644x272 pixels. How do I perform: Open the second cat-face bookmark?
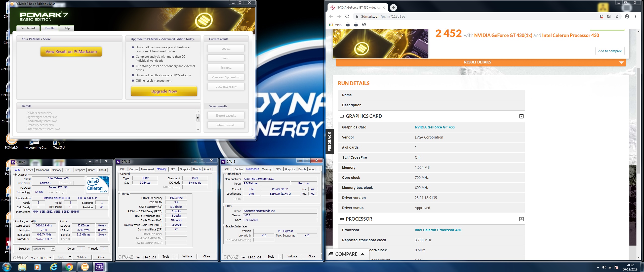(x=356, y=24)
